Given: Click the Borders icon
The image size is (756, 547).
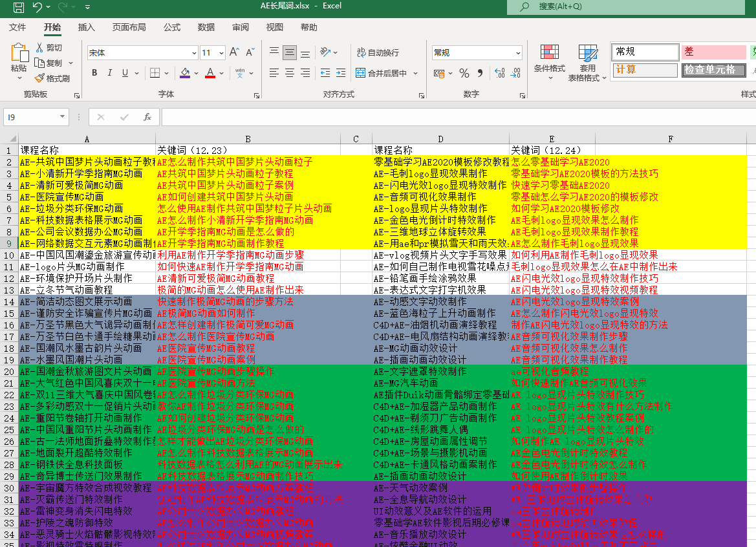Looking at the screenshot, I should pyautogui.click(x=155, y=73).
